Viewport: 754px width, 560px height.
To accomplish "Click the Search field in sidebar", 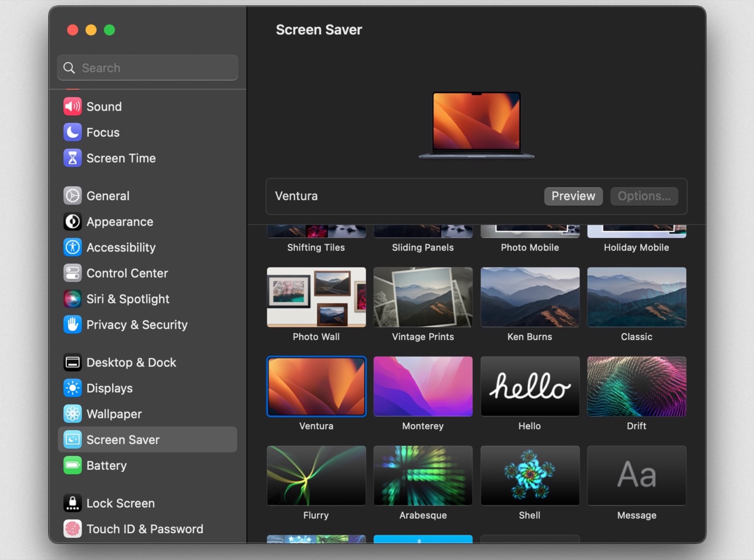I will click(148, 68).
